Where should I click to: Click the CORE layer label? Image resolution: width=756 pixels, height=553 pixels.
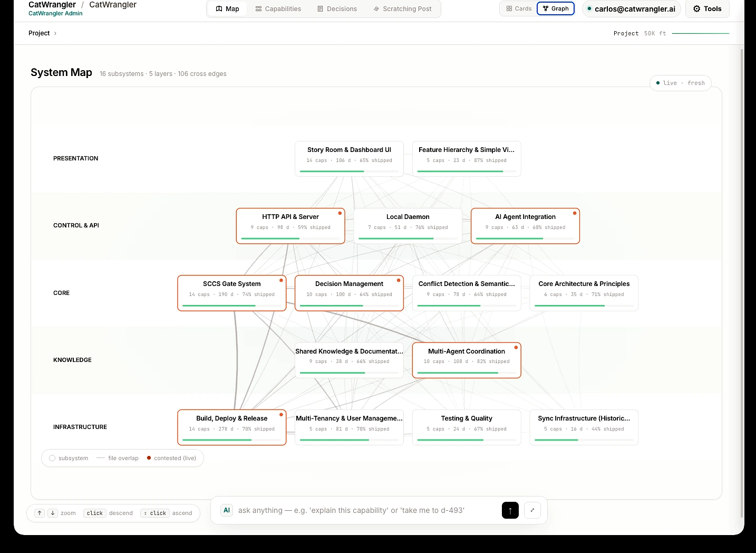[61, 293]
